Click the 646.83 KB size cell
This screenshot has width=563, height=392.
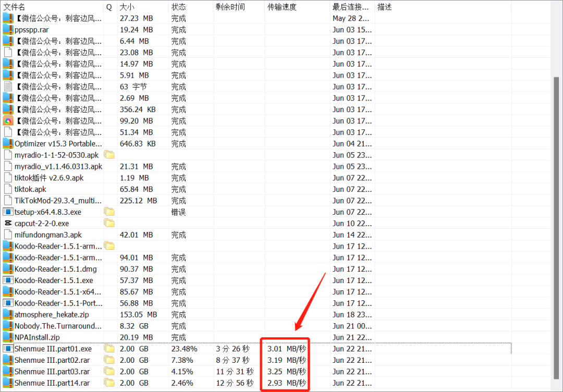138,143
